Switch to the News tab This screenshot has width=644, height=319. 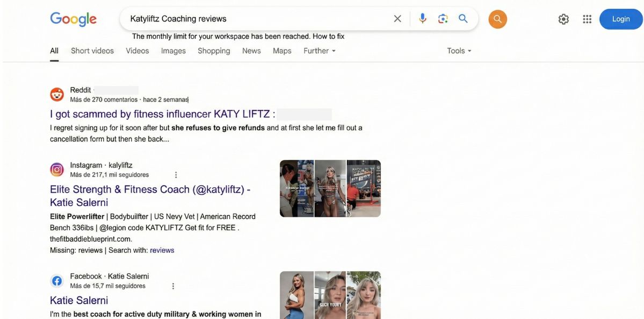pyautogui.click(x=251, y=51)
